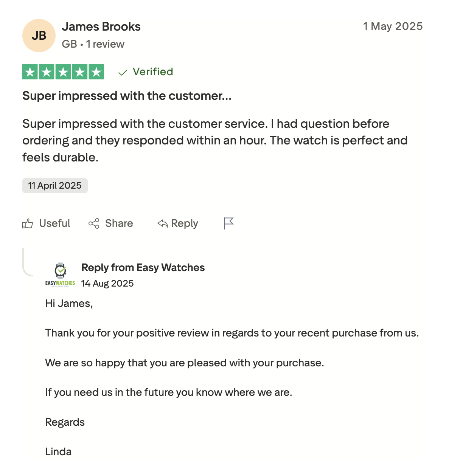Viewport: 460px width, 476px height.
Task: Flag this review using the flag icon
Action: point(228,223)
